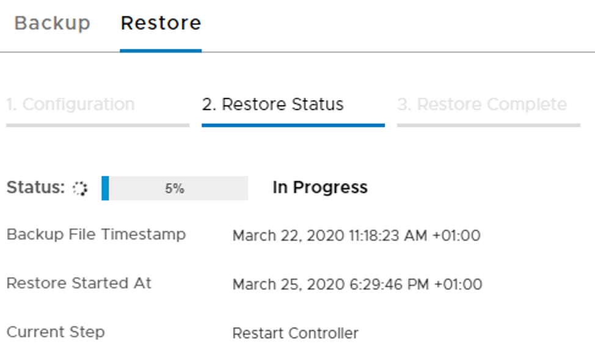Click the blue filled portion of progress bar
This screenshot has width=595, height=364.
(x=105, y=188)
